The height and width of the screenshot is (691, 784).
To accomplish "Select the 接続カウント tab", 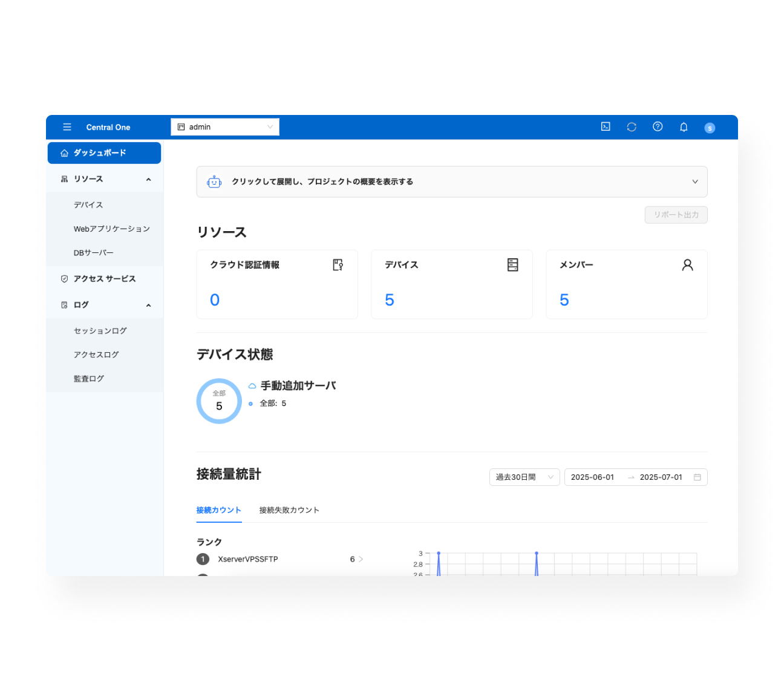I will point(218,510).
